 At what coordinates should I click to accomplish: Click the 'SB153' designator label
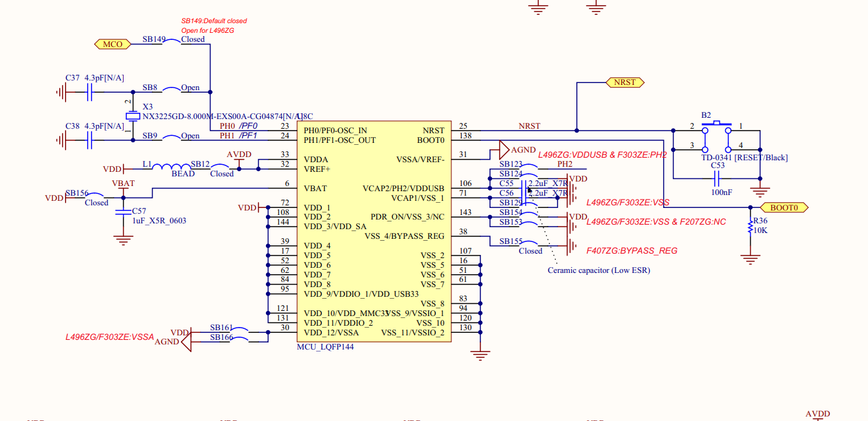click(x=511, y=222)
